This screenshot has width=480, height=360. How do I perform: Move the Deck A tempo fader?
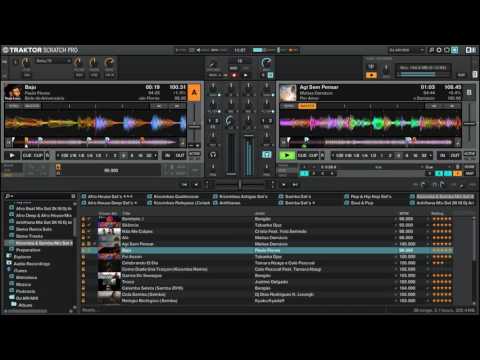pos(194,126)
